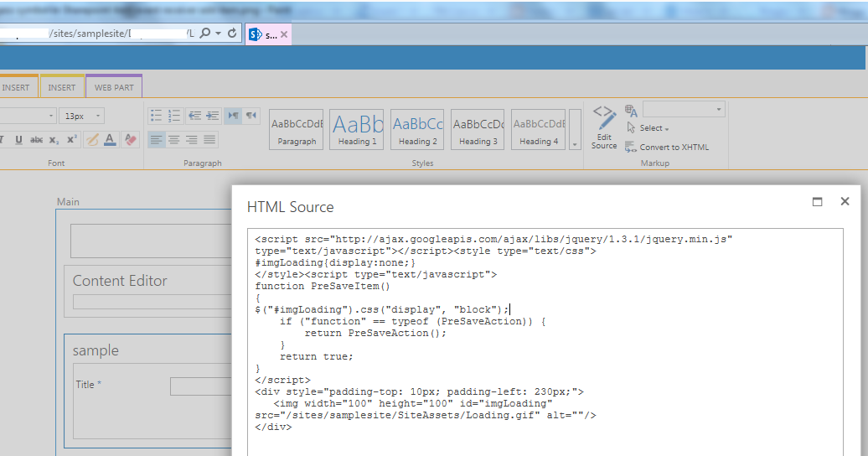Close the HTML Source dialog
868x456 pixels.
845,201
